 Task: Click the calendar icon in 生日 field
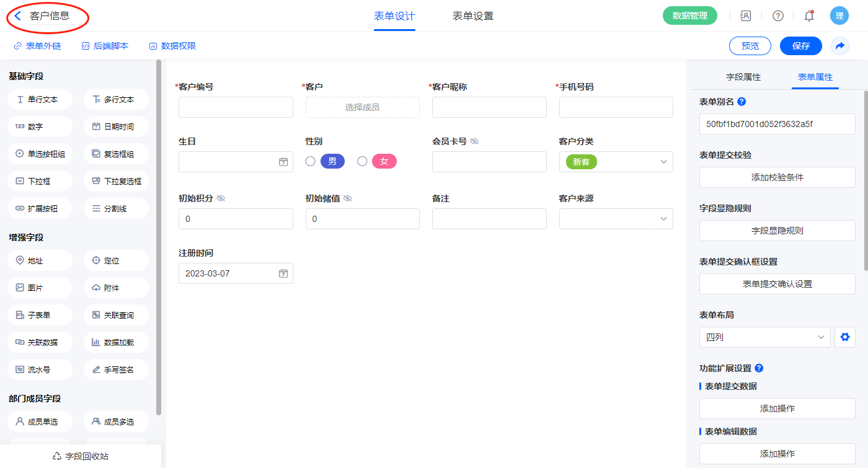283,162
